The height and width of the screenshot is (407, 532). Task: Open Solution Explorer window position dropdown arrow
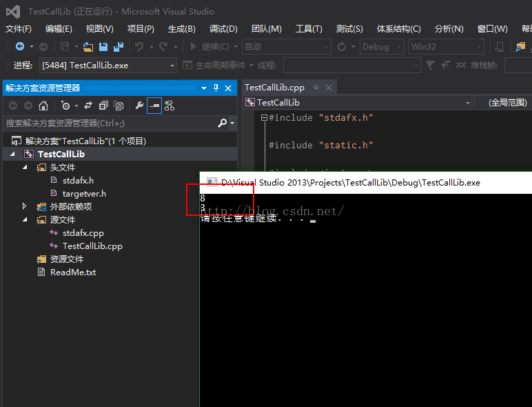tap(204, 88)
